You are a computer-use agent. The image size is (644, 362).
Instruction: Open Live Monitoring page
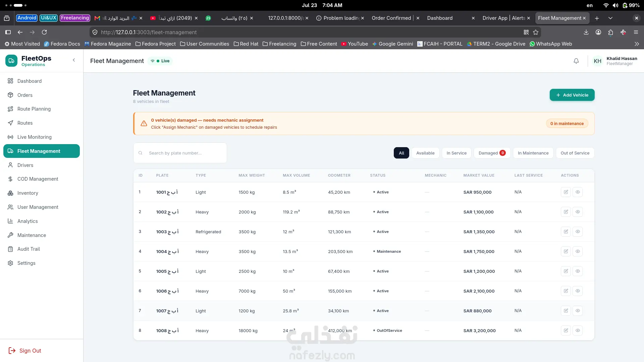pos(42,137)
